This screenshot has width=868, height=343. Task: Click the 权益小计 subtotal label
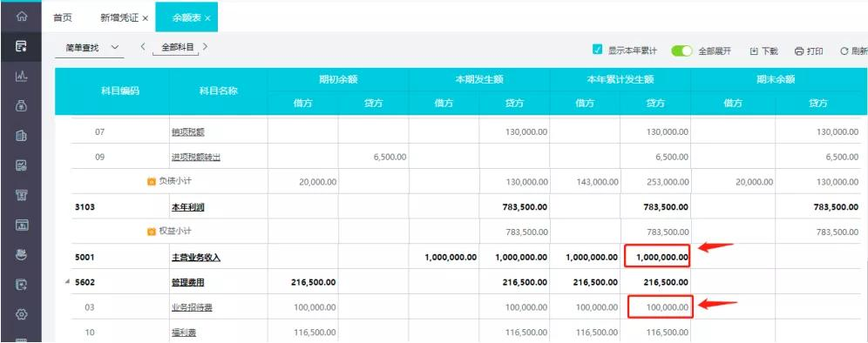click(175, 232)
